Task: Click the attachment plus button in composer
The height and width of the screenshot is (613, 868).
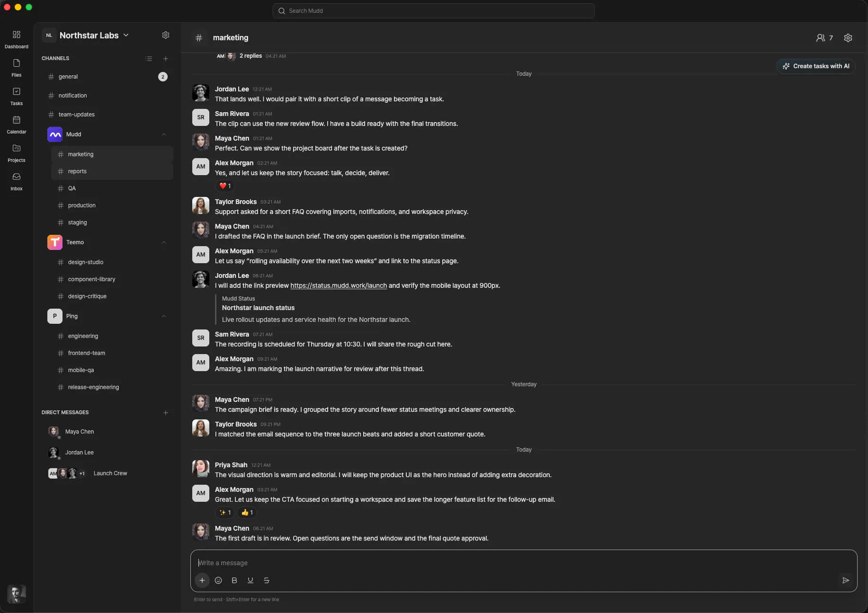Action: pyautogui.click(x=202, y=580)
